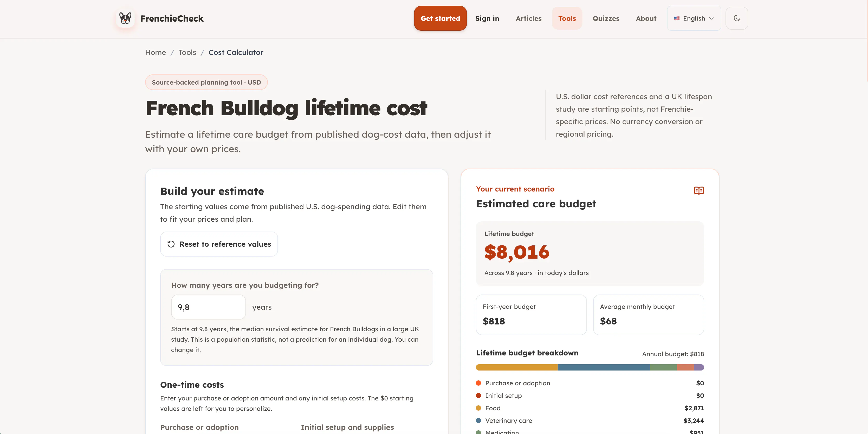The width and height of the screenshot is (868, 434).
Task: Go to the Articles page
Action: [528, 18]
